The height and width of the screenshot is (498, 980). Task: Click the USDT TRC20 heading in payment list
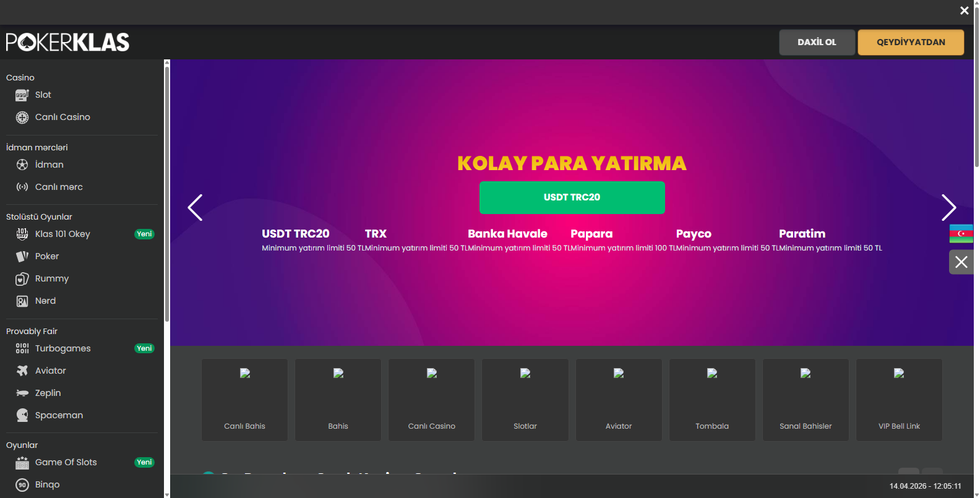(296, 234)
